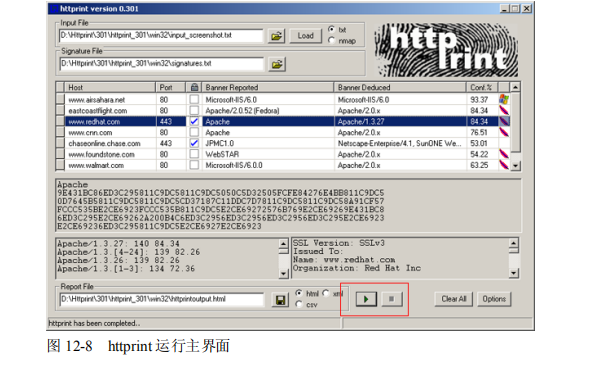Toggle SSL checkbox for www.redhat.com
The image size is (603, 367).
click(194, 121)
